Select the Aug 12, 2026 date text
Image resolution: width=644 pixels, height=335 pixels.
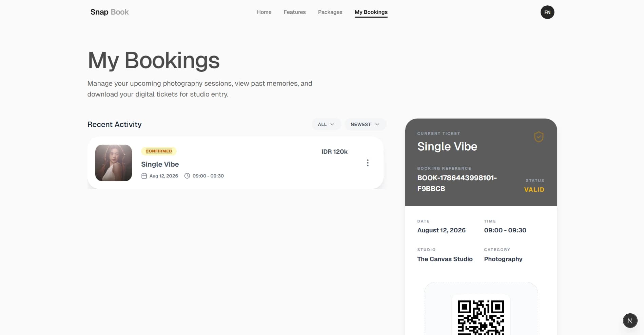point(164,176)
